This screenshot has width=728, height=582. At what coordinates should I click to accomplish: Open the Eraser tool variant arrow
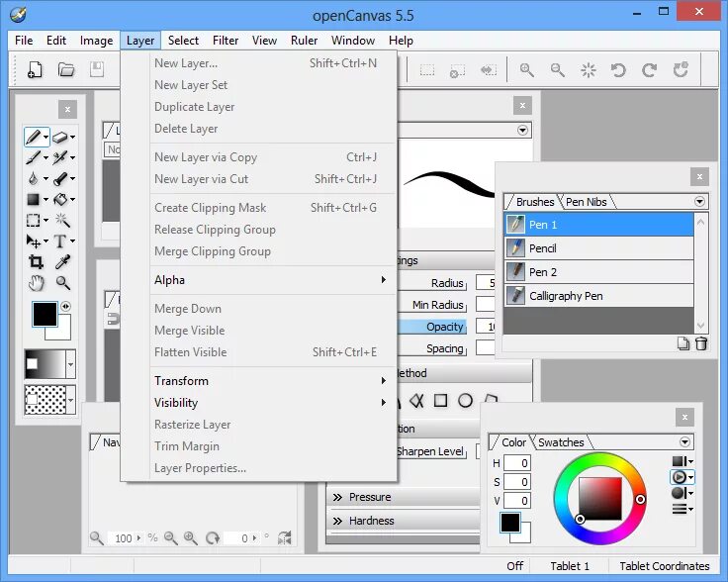[72, 137]
